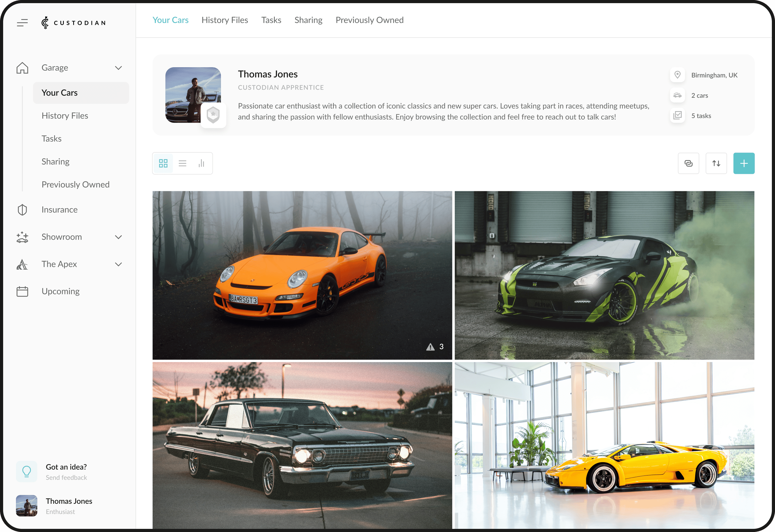Select the highlighted grid layout toggle

(x=163, y=163)
